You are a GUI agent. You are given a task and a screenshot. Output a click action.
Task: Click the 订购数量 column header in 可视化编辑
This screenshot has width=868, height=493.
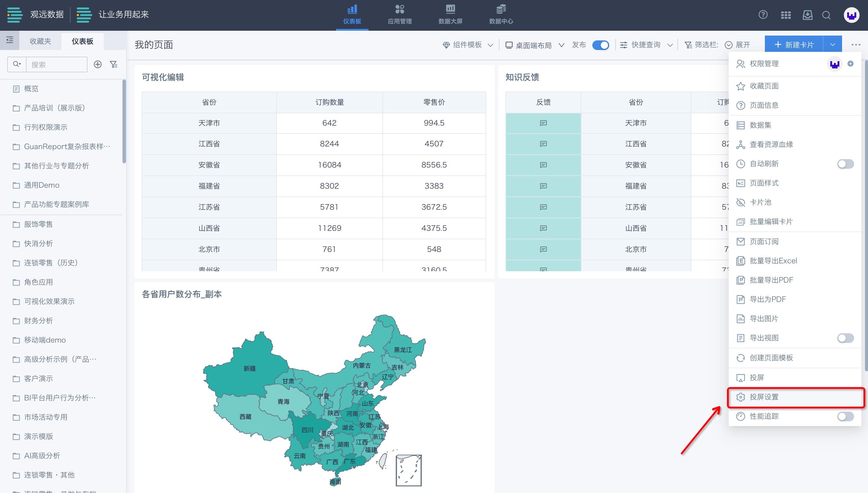coord(329,102)
